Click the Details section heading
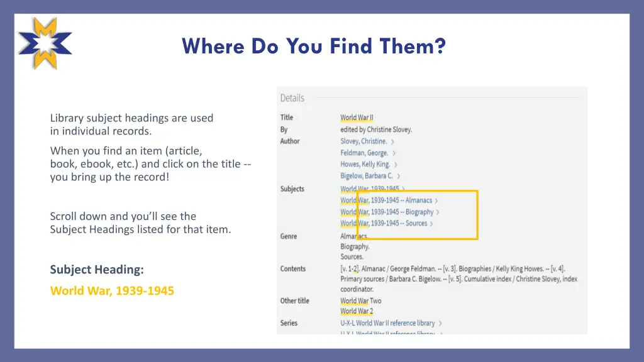Screen dimensions: 644x362 (x=292, y=98)
